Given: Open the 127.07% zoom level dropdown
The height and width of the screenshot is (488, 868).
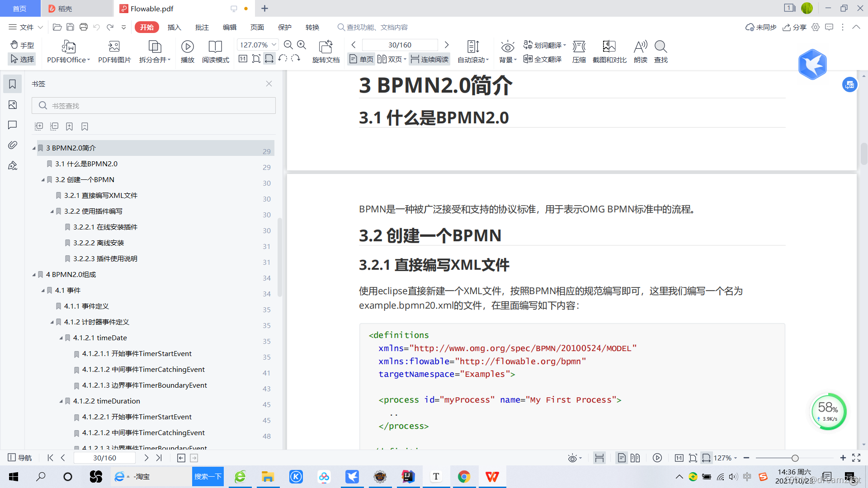Looking at the screenshot, I should coord(274,45).
